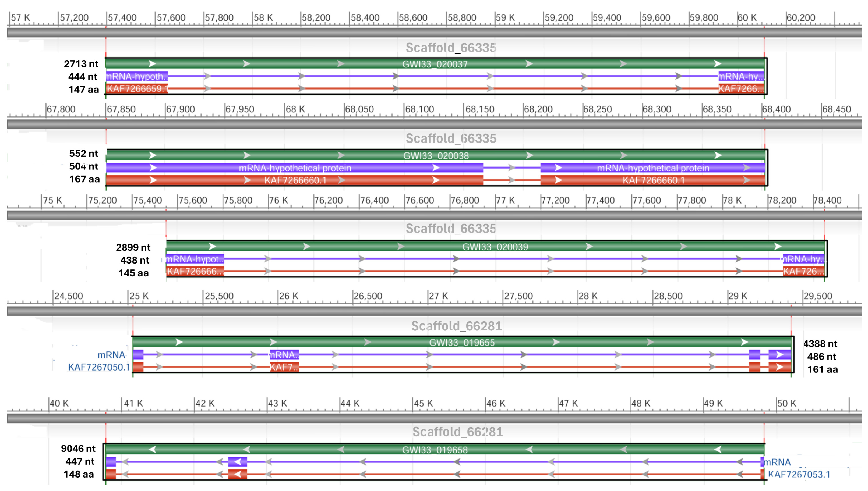Click the 58 K ruler mark

(x=263, y=17)
